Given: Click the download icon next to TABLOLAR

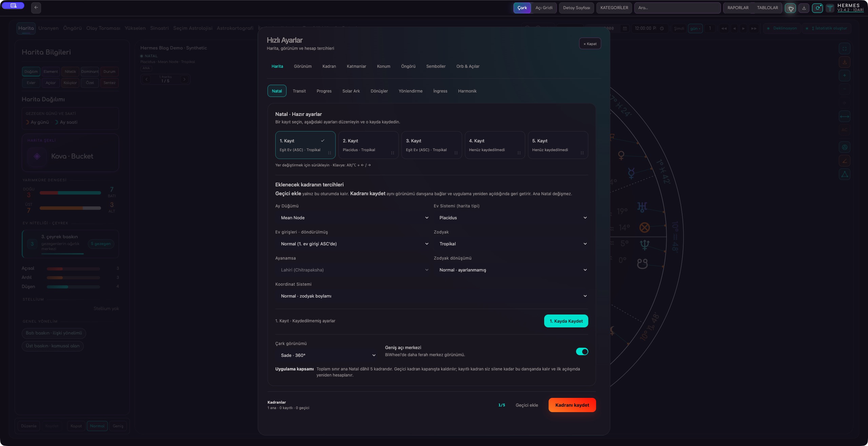Looking at the screenshot, I should pos(804,8).
